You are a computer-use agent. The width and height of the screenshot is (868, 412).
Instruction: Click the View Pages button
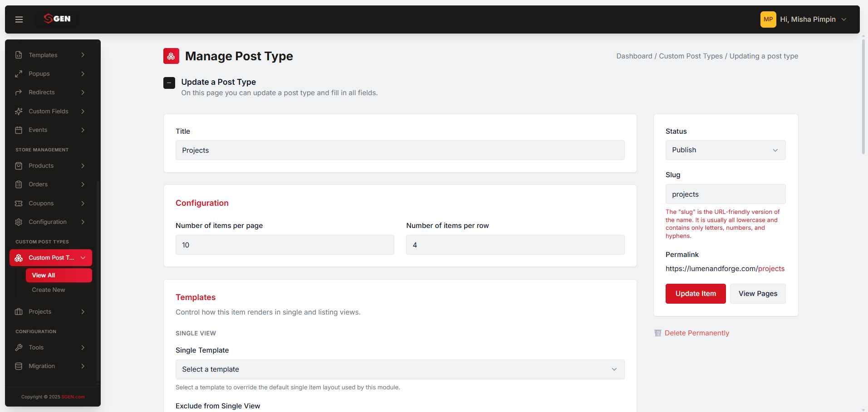coord(758,294)
